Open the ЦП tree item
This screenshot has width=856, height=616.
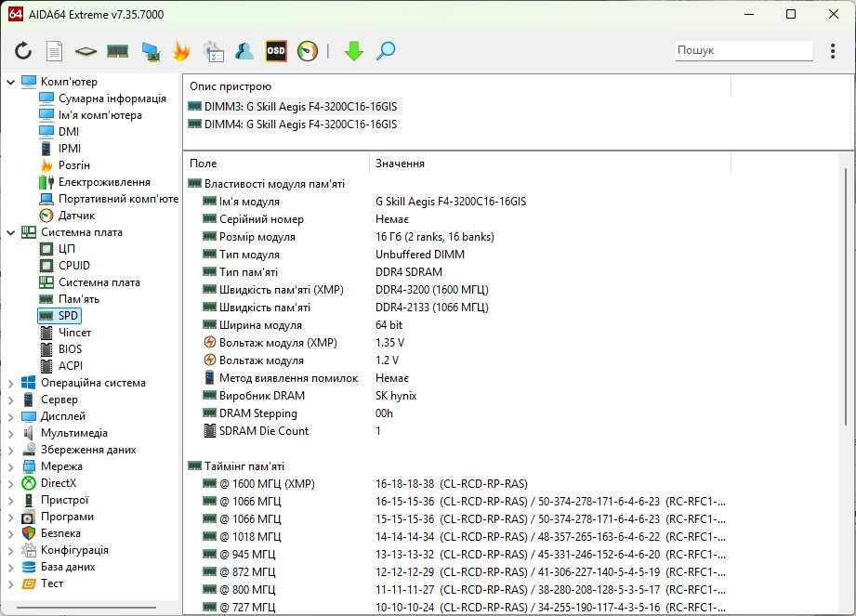(x=58, y=249)
